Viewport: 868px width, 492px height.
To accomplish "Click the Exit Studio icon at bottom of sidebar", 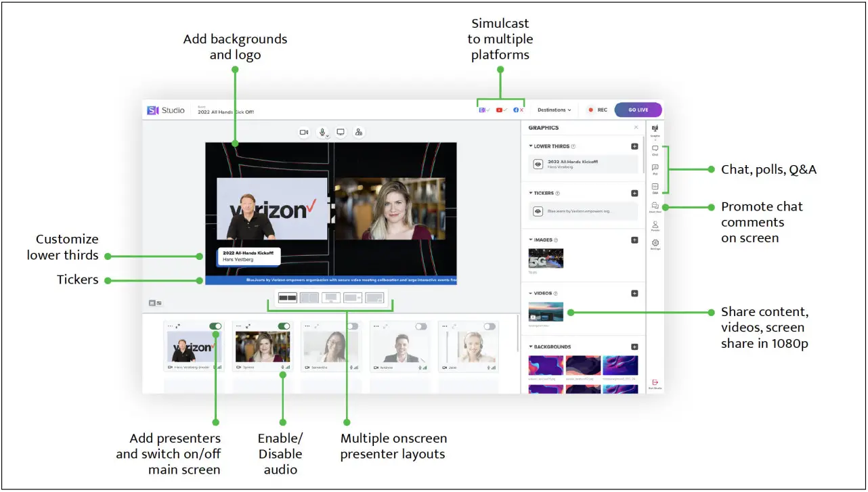I will [x=655, y=381].
